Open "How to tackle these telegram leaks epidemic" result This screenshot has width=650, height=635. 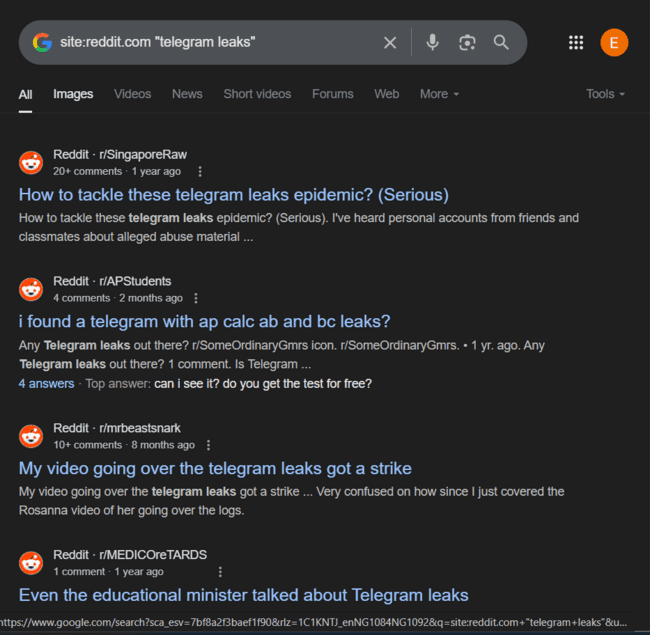[x=234, y=195]
